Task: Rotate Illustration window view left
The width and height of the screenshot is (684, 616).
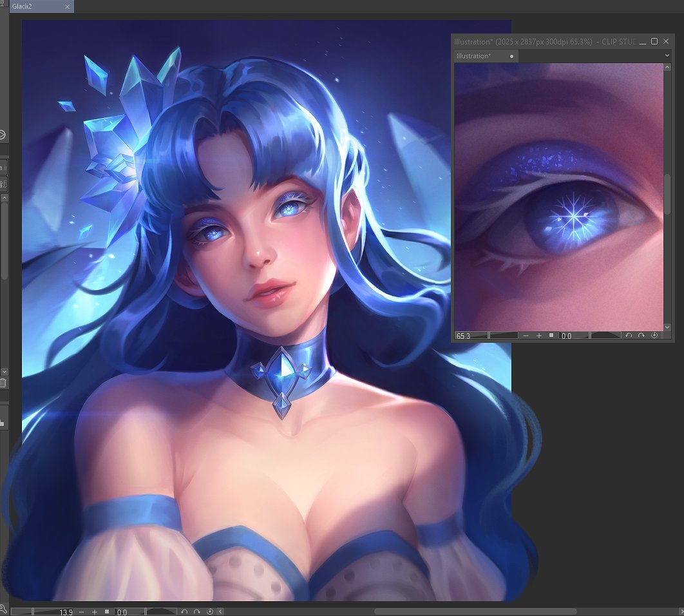Action: point(629,335)
